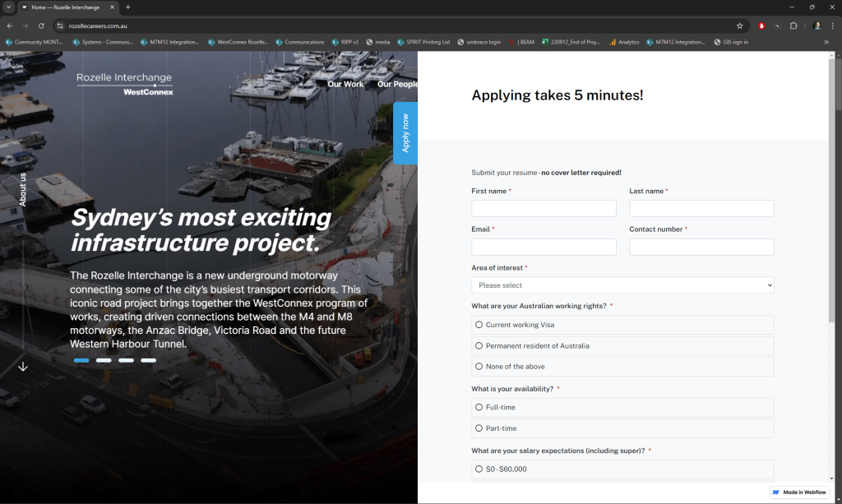Image resolution: width=842 pixels, height=504 pixels.
Task: Open the Analytics bookmark
Action: point(623,42)
